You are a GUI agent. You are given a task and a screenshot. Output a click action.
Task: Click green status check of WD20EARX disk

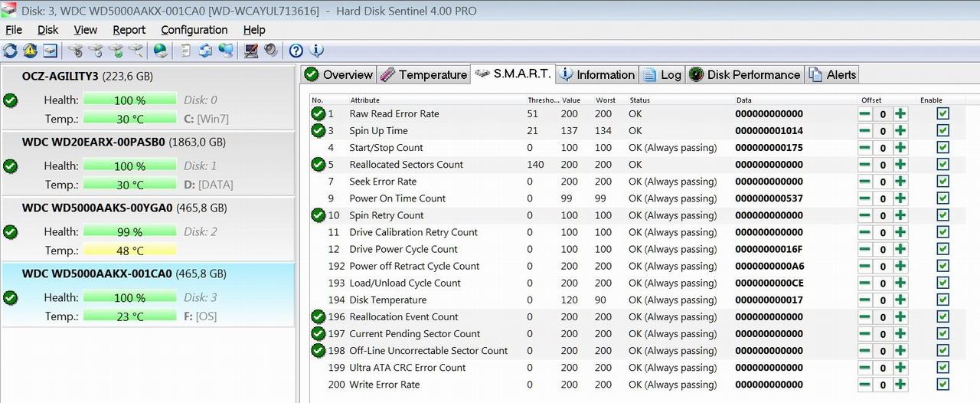click(10, 165)
